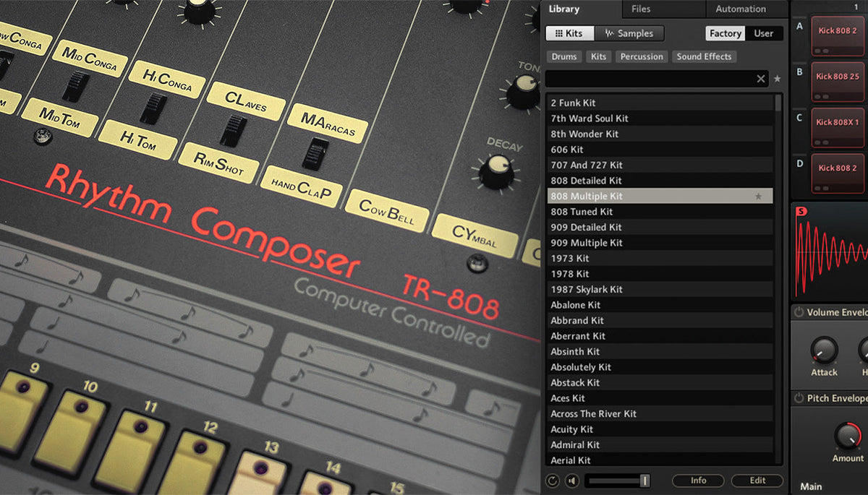This screenshot has width=868, height=495.
Task: Select "1987 Skylark Kit"
Action: click(660, 289)
